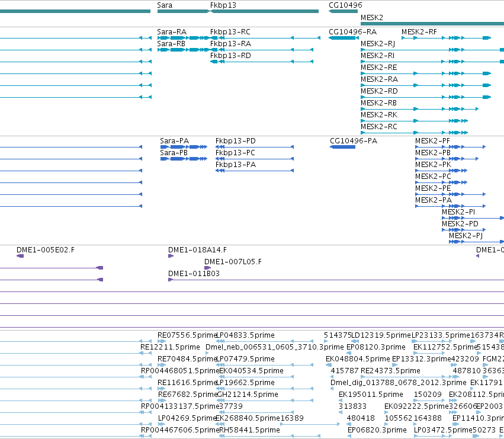Click the MESK2-PJ protein label
The width and height of the screenshot is (504, 439).
tap(466, 236)
